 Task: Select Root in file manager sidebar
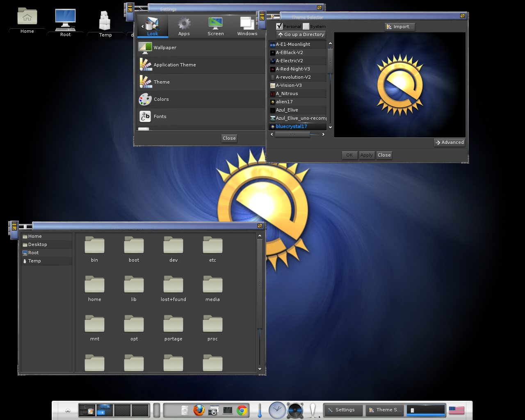pyautogui.click(x=46, y=253)
